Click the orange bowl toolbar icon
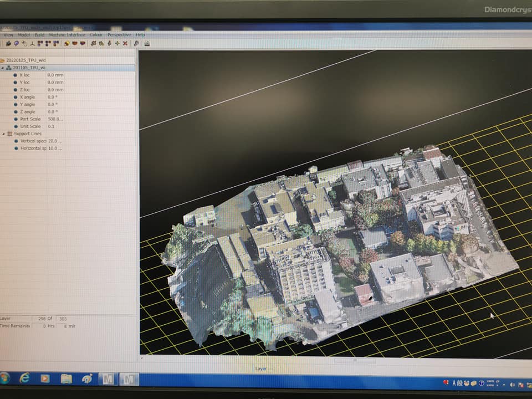Viewport: 532px width, 399px height. 75,43
